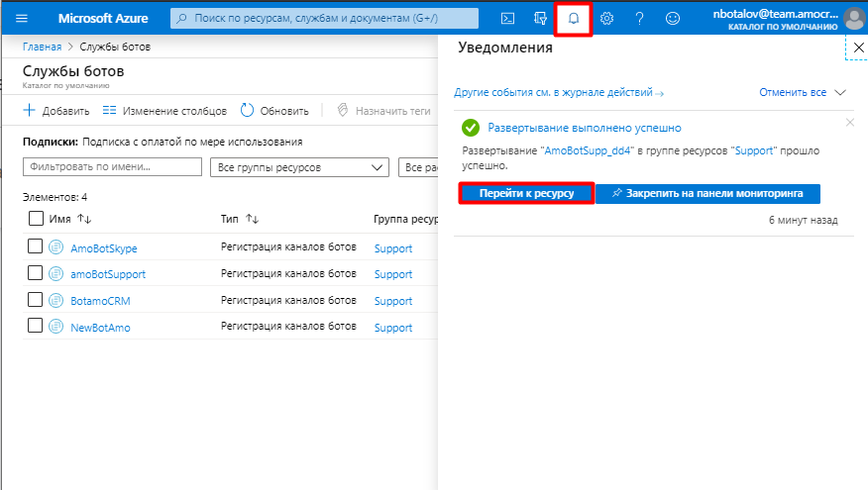Open the feedback smiley icon

673,18
